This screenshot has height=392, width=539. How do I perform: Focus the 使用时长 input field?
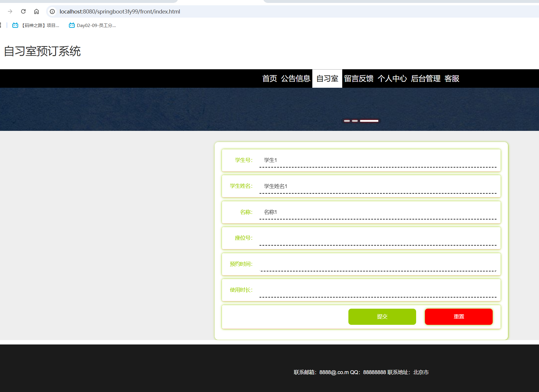point(378,290)
